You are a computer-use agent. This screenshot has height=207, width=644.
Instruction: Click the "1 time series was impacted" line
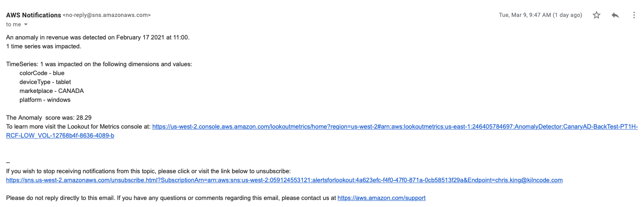44,46
